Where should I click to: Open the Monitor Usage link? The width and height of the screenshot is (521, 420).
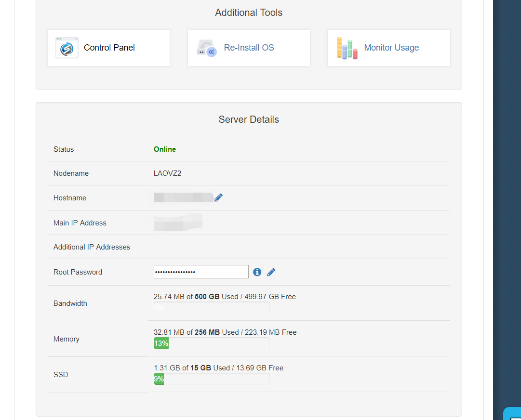(391, 48)
